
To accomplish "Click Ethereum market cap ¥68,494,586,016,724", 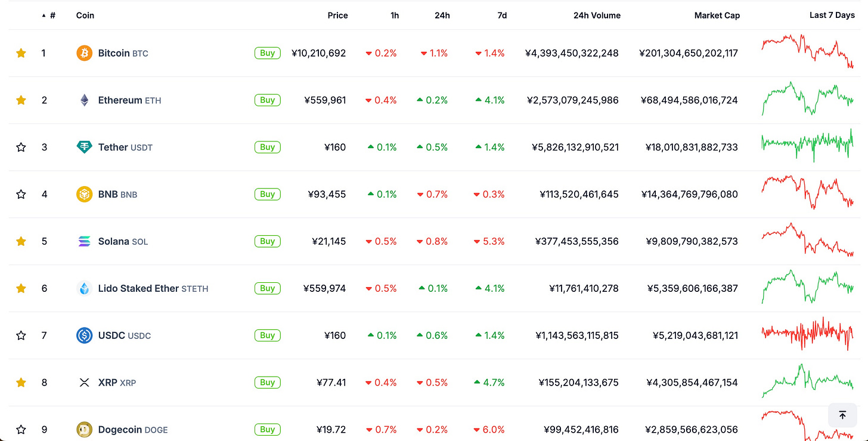I will point(689,100).
